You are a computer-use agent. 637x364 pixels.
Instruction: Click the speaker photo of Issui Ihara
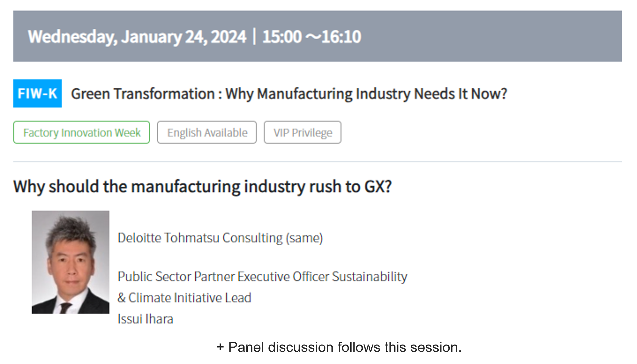pos(71,262)
